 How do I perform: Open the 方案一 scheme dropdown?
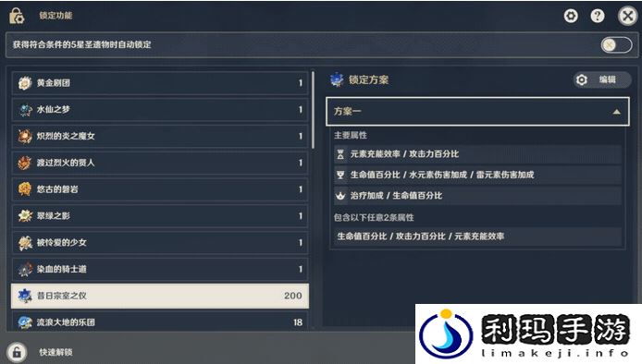(x=477, y=111)
